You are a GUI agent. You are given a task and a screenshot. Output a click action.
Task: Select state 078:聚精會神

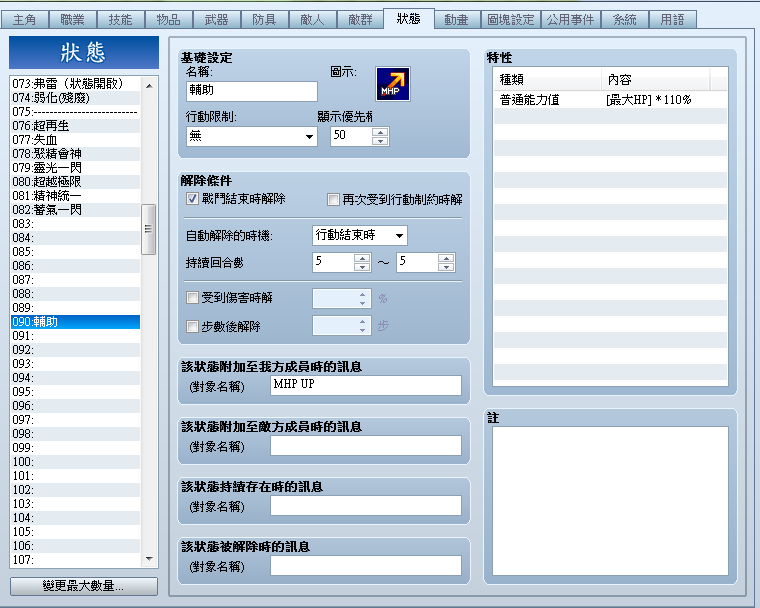click(x=76, y=154)
